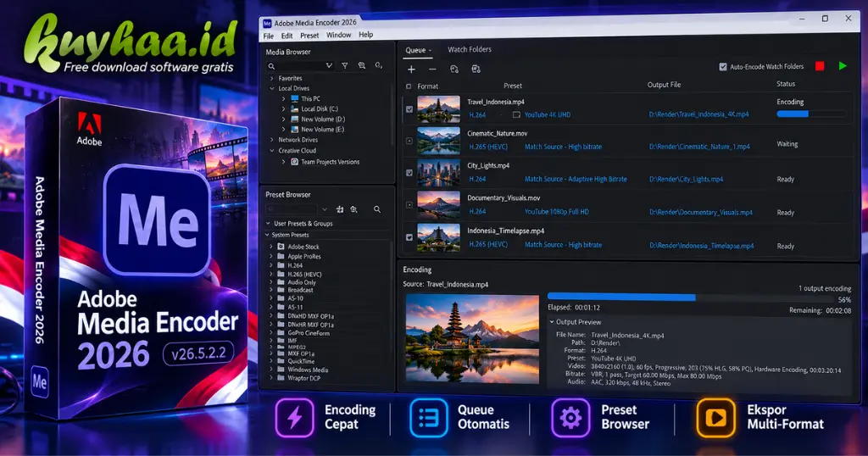Open the Media Browser search dropdown arrow
Screen dimensions: 868x456
pyautogui.click(x=329, y=65)
